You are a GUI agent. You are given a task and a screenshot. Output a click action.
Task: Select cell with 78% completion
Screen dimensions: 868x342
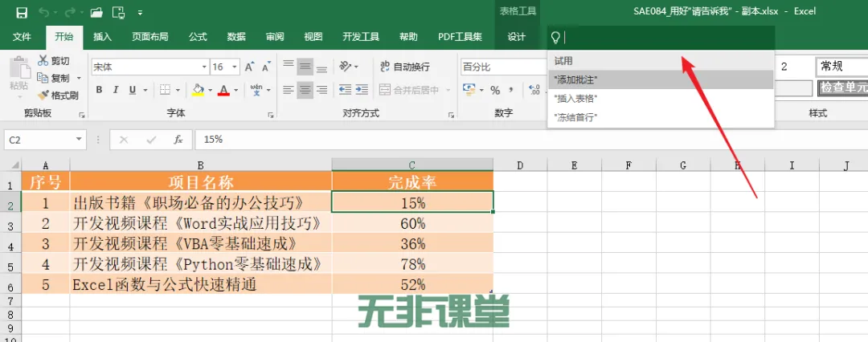412,263
